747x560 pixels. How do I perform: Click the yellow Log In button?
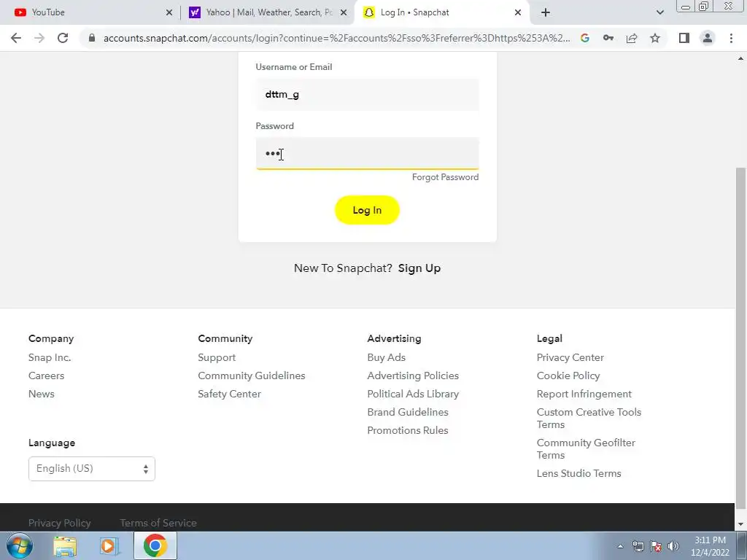[x=367, y=210]
